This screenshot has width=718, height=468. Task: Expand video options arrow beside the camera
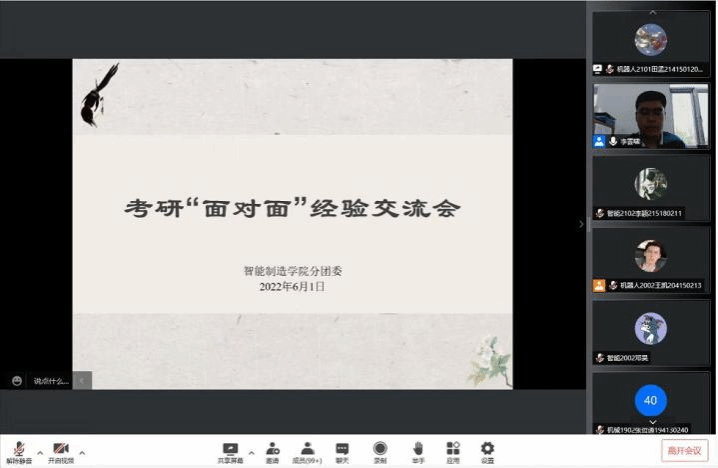[82, 451]
